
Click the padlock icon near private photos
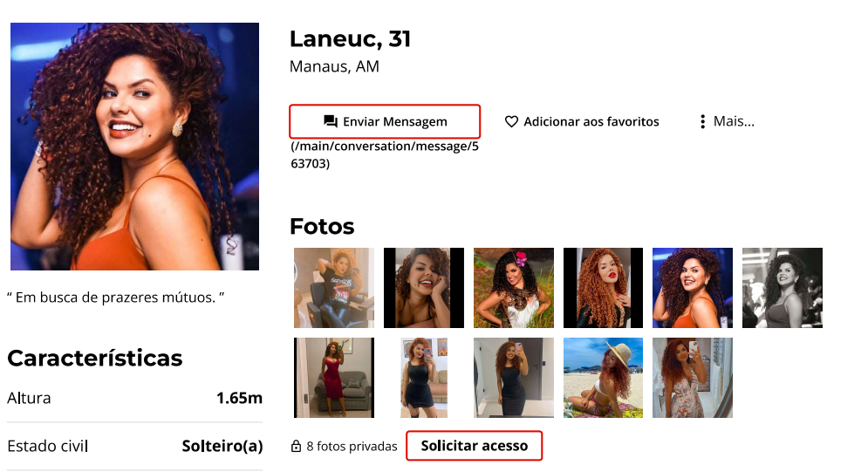(296, 446)
